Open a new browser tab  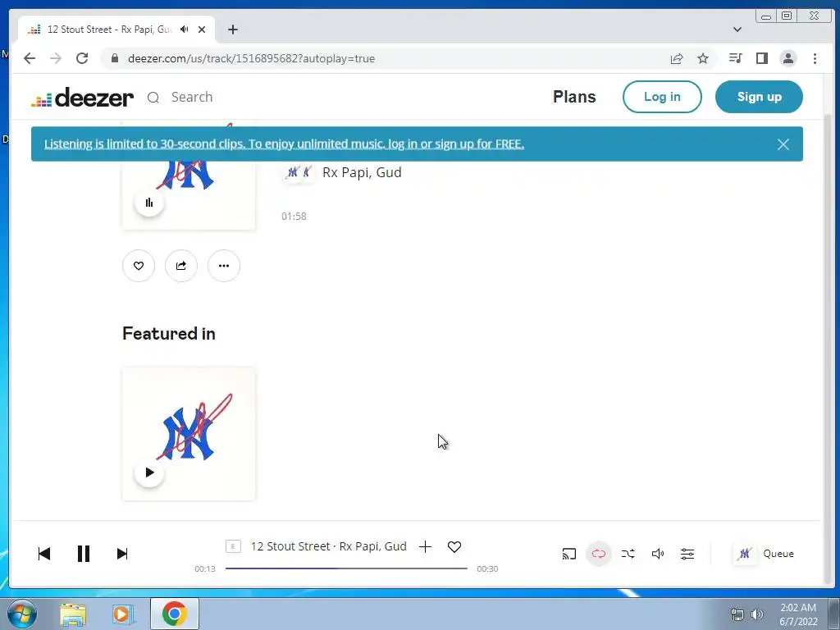[232, 30]
